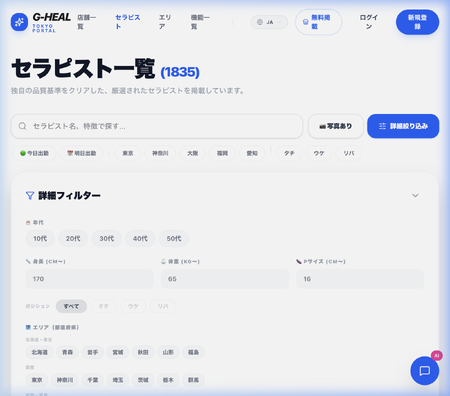Image resolution: width=450 pixels, height=396 pixels.
Task: Click the globe icon in the JA language selector
Action: tap(260, 22)
